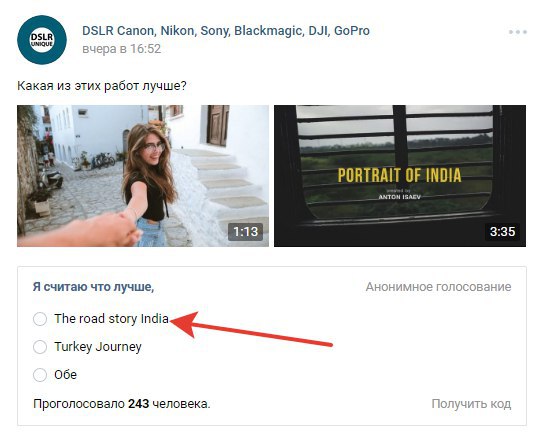Screen dimensions: 545x435
Task: Click the 'Получить код' link
Action: coord(471,404)
